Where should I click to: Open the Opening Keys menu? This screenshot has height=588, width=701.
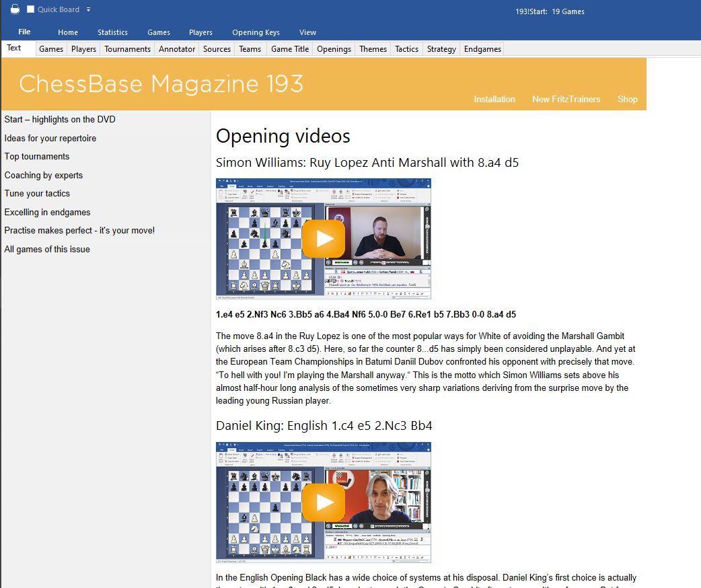(x=256, y=32)
